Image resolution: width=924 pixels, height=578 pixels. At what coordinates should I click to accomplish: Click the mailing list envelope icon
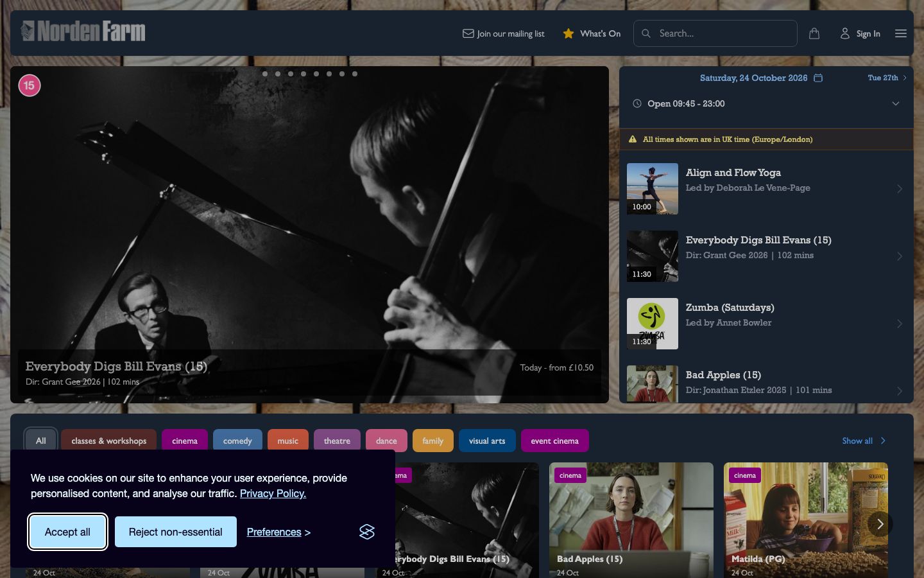[468, 33]
